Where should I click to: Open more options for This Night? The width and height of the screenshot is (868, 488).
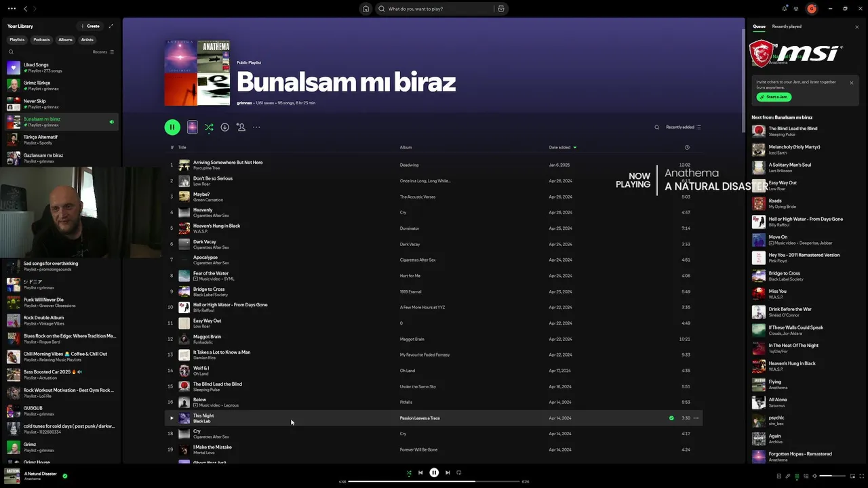click(696, 418)
